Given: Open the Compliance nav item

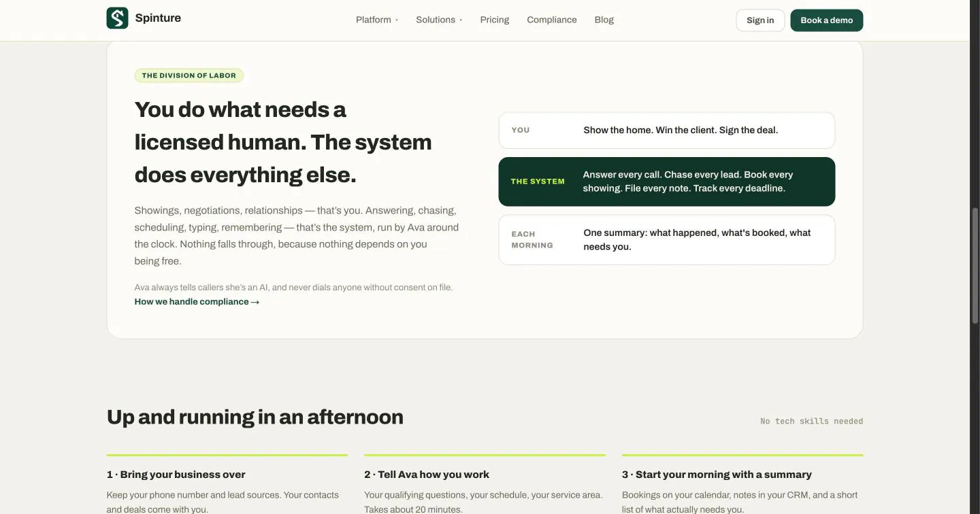Looking at the screenshot, I should coord(552,20).
